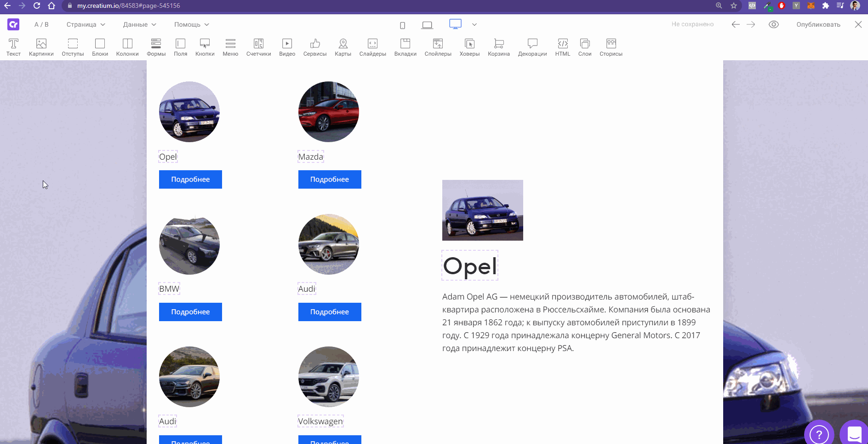Open the Корзина tool
The width and height of the screenshot is (868, 444).
tap(499, 47)
